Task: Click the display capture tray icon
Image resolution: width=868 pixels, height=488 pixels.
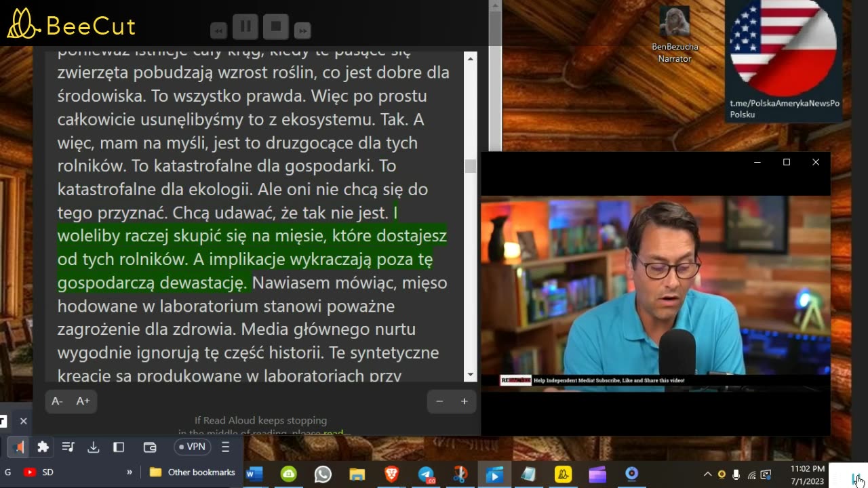Action: [x=766, y=474]
